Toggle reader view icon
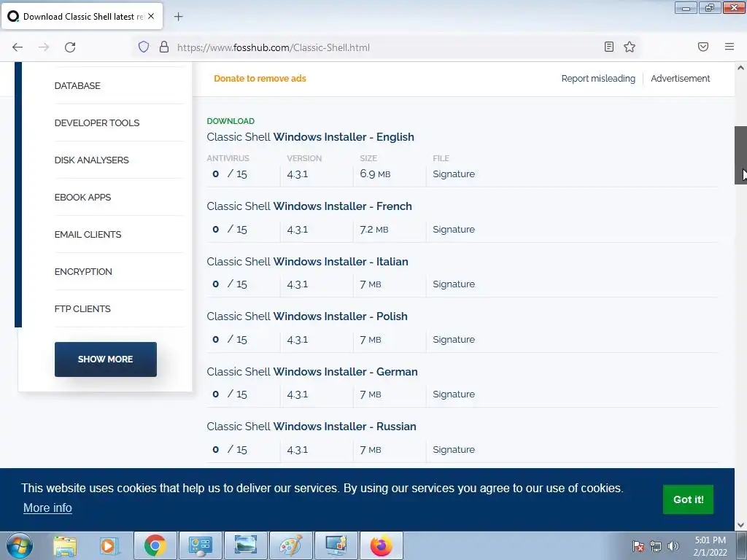The width and height of the screenshot is (747, 560). (x=609, y=47)
